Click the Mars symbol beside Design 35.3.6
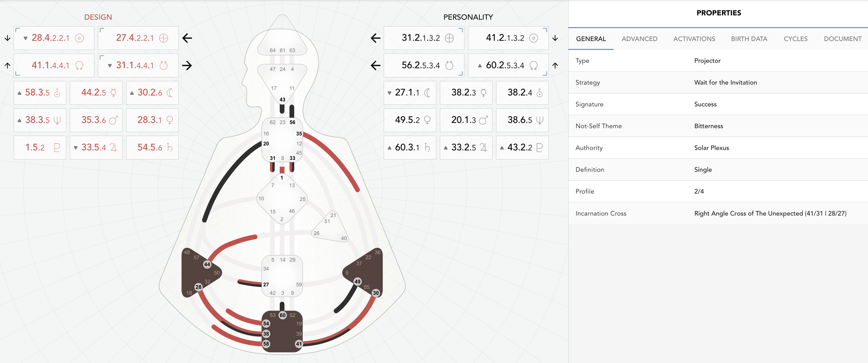 point(114,120)
